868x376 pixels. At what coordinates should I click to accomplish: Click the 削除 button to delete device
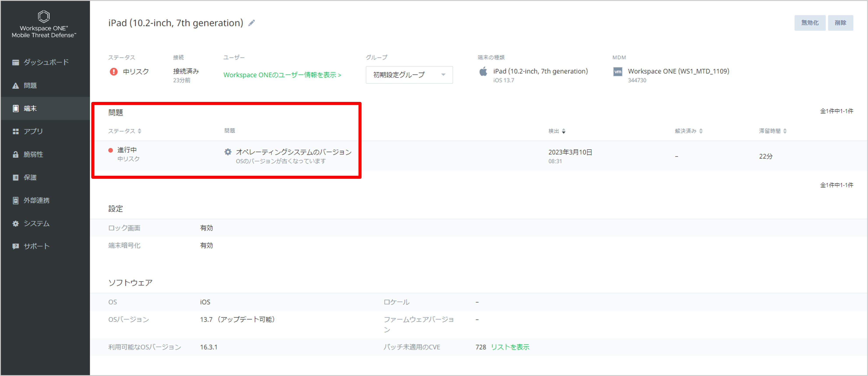(841, 23)
